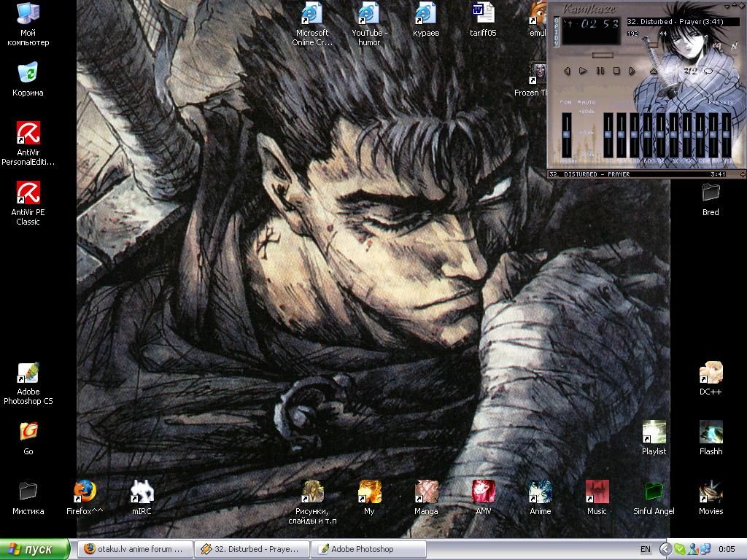Toggle the 'eq' equalizer window button
Viewport: 747px width, 560px height.
pyautogui.click(x=717, y=46)
